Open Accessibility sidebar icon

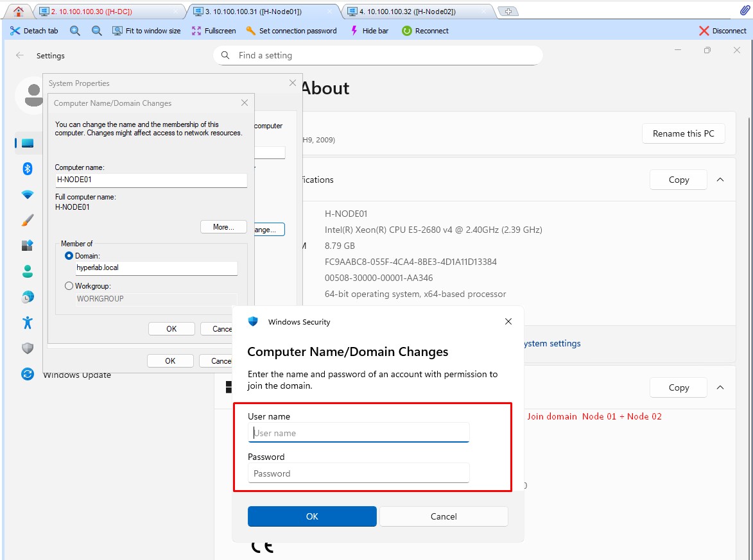tap(28, 323)
